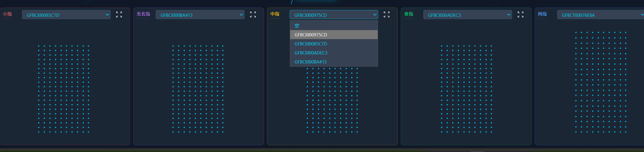
Task: Expand the 小指 panel to fullscreen
Action: point(119,15)
